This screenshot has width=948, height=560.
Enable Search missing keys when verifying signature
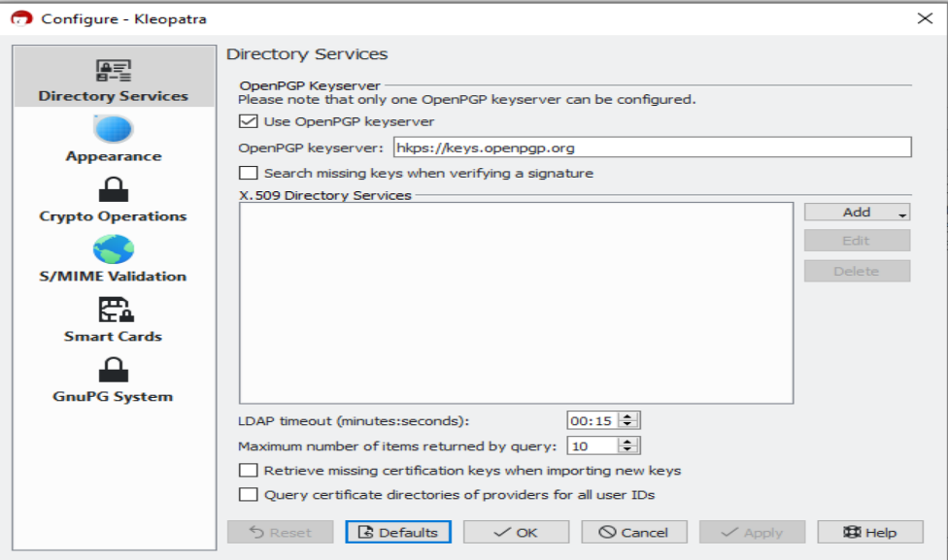249,174
